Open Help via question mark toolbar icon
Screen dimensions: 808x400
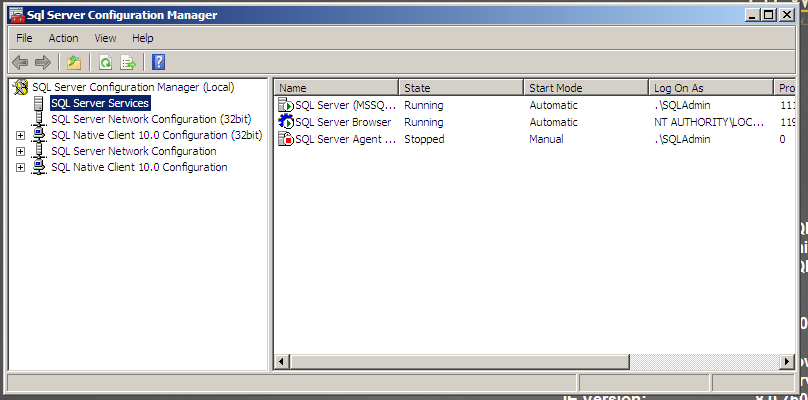pyautogui.click(x=159, y=62)
